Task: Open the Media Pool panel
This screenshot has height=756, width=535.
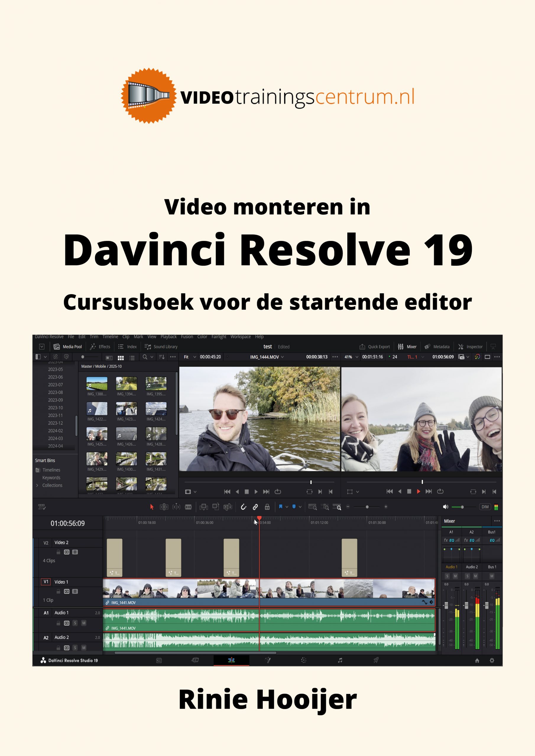Action: tap(68, 347)
